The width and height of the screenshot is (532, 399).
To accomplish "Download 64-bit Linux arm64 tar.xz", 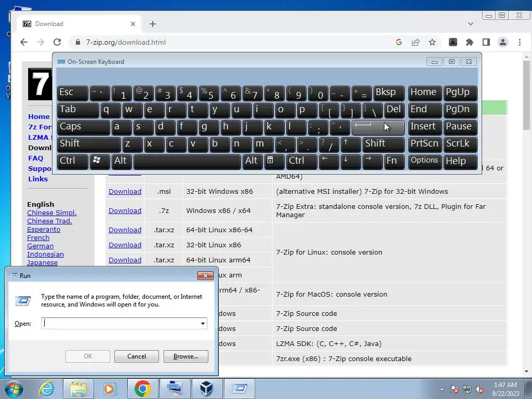I will pyautogui.click(x=125, y=260).
